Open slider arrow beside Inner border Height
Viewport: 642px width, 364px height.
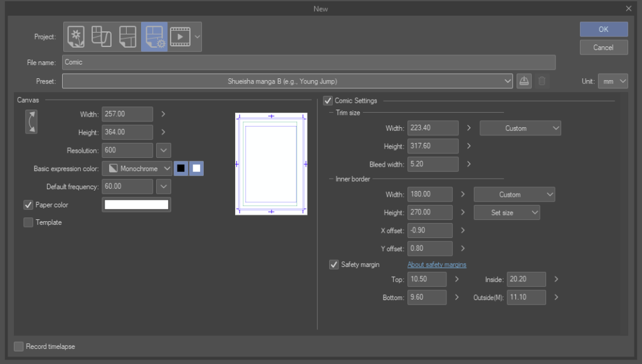(x=463, y=212)
